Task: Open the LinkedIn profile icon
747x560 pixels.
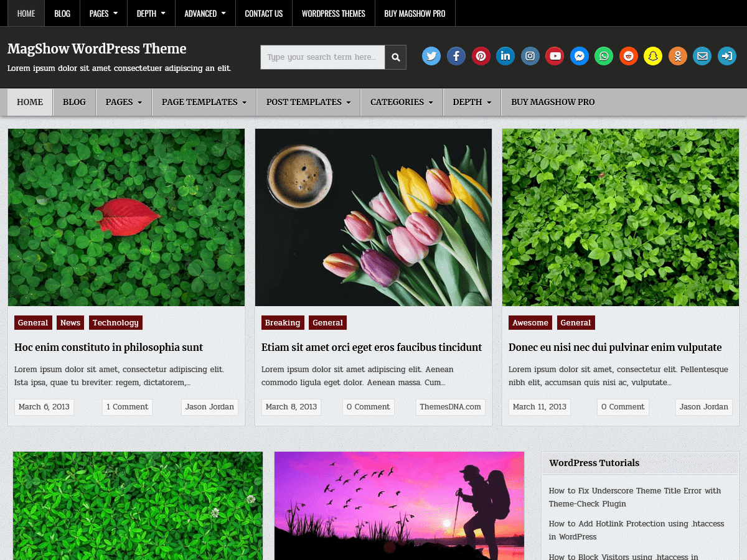Action: 505,56
